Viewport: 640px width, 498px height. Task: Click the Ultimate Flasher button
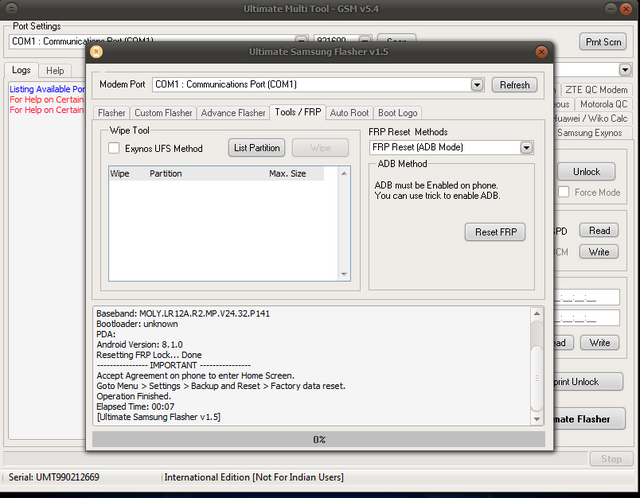(589, 419)
